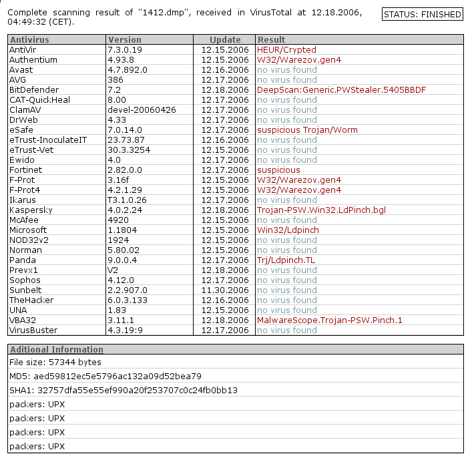Image resolution: width=476 pixels, height=460 pixels.
Task: Select the Antivirus column header
Action: point(57,40)
